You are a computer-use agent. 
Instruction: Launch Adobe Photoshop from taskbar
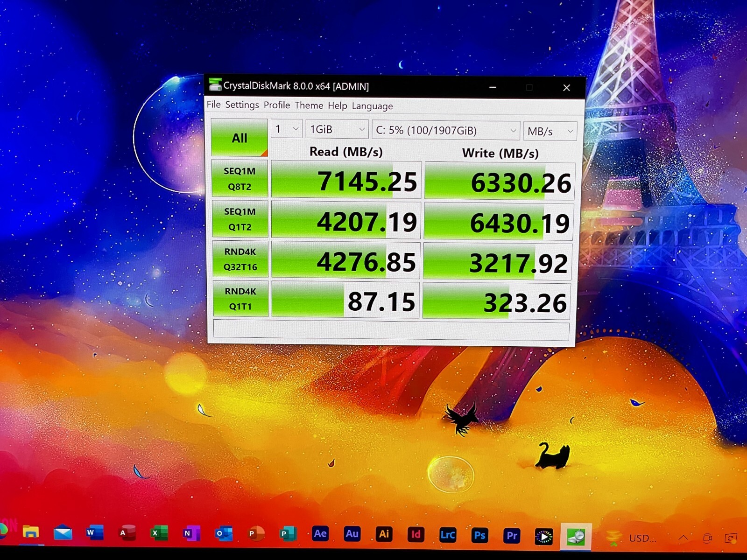tap(479, 535)
